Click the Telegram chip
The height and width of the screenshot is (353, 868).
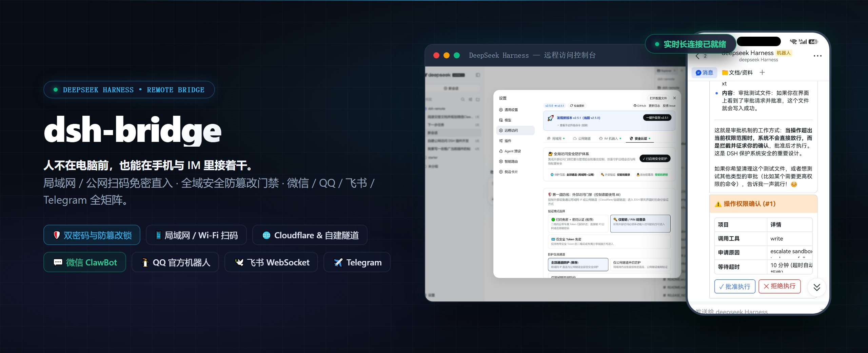pos(357,262)
